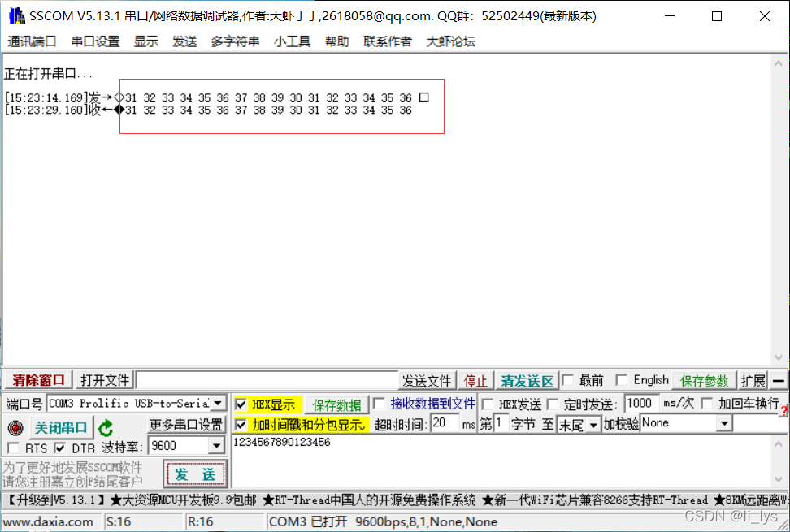Disable the HEX显示 checkbox

pos(241,404)
